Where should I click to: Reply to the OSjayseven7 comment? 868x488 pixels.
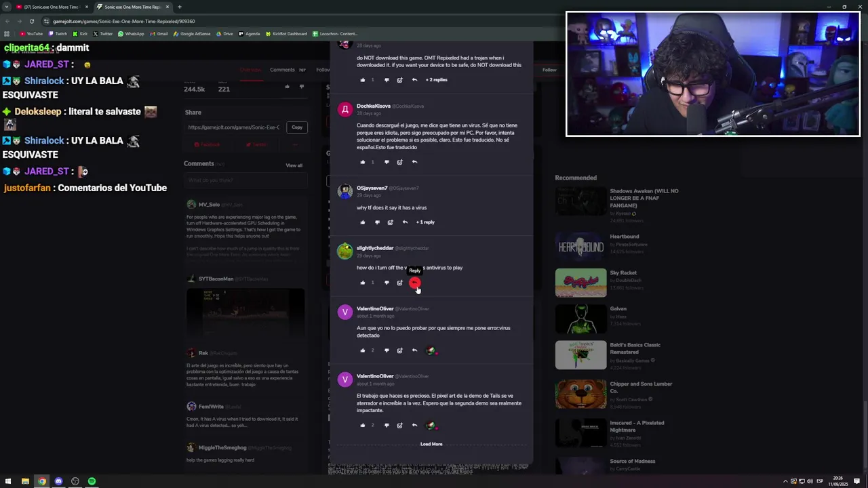point(405,222)
